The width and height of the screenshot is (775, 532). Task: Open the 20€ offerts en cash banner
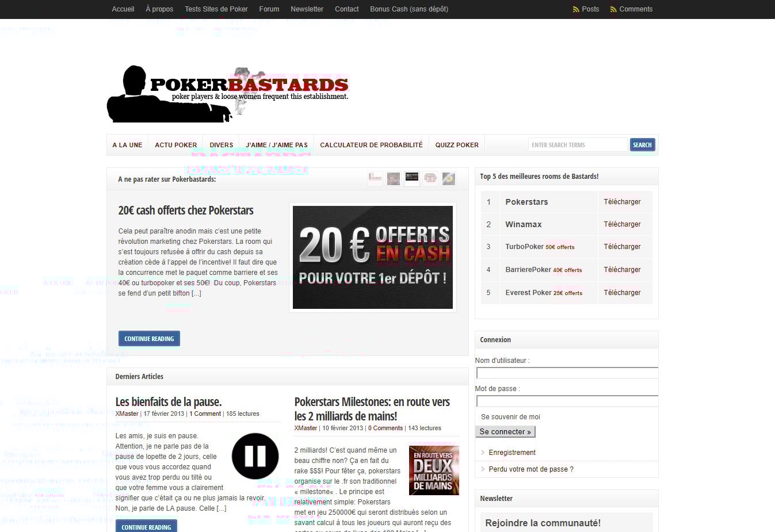point(373,257)
